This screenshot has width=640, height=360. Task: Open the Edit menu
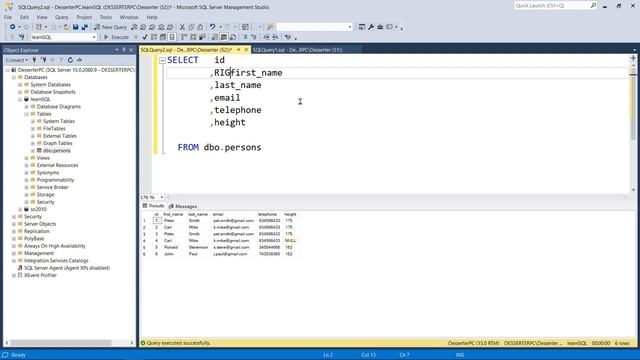pyautogui.click(x=24, y=17)
